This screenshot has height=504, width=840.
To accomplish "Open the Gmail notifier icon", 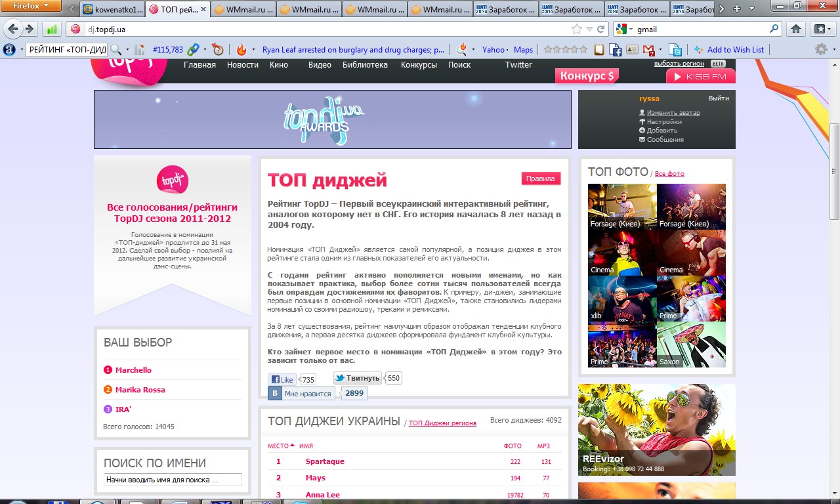I will click(648, 49).
